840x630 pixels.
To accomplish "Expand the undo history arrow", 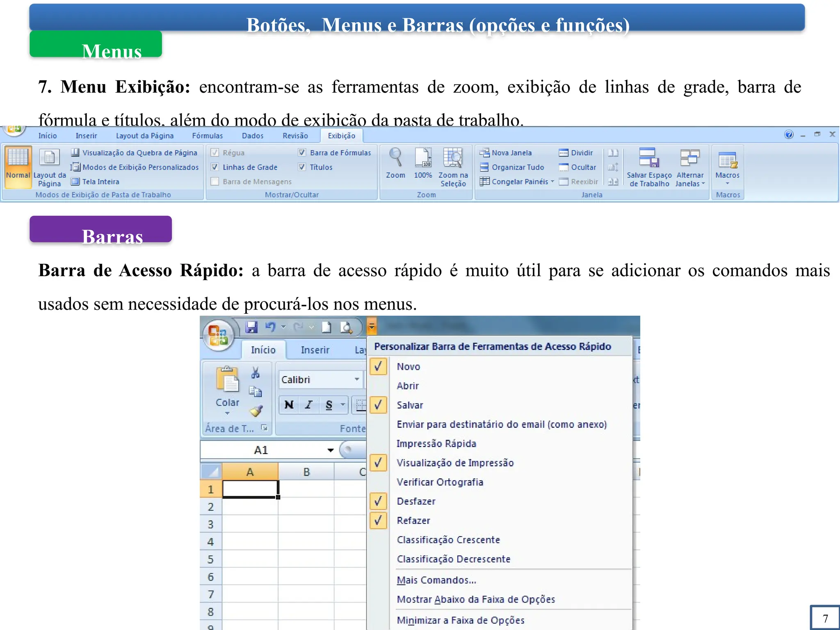I will 283,327.
